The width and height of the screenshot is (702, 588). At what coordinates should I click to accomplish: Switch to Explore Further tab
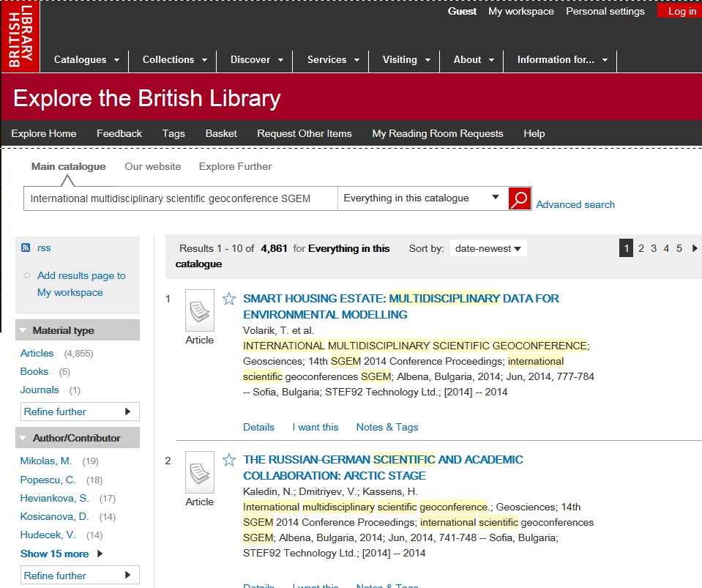[x=235, y=166]
